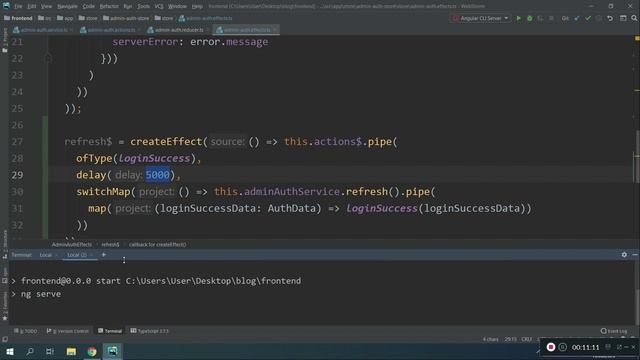The width and height of the screenshot is (640, 360).
Task: Open the Tools menu
Action: [143, 7]
